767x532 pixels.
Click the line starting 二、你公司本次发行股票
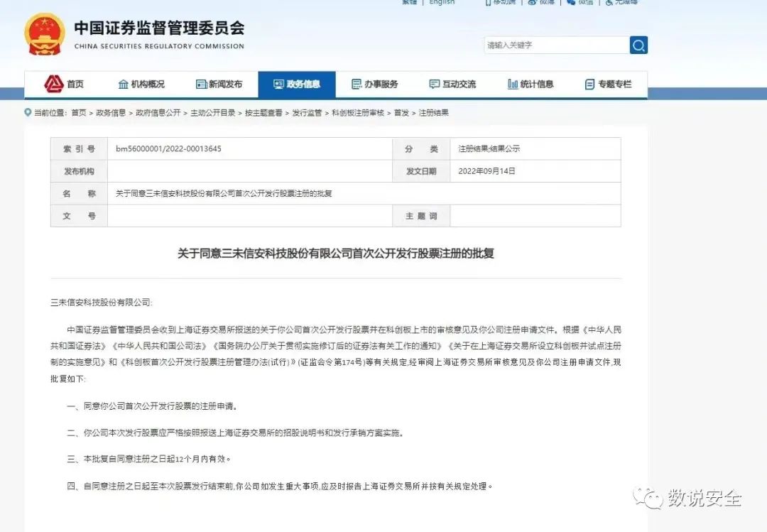235,433
